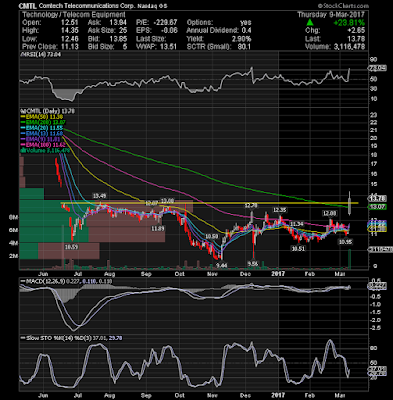
Task: Select the VWAP value 13.51
Action: click(169, 47)
